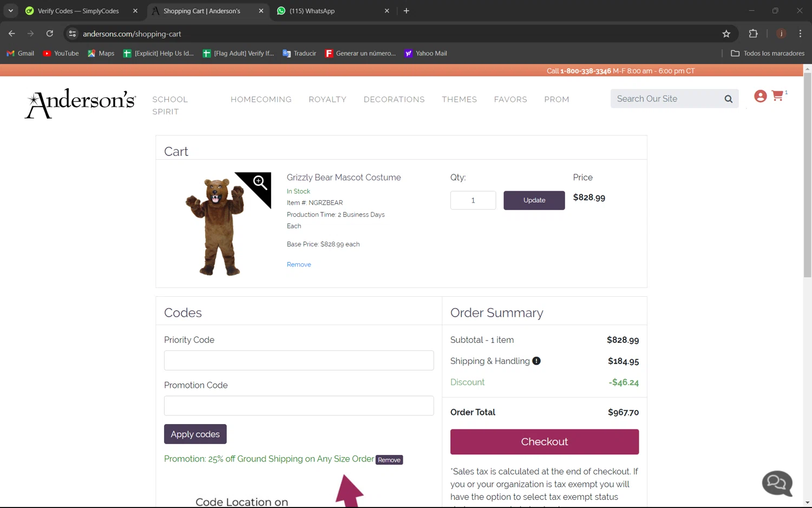Click the address bar URL
812x508 pixels.
[132, 34]
